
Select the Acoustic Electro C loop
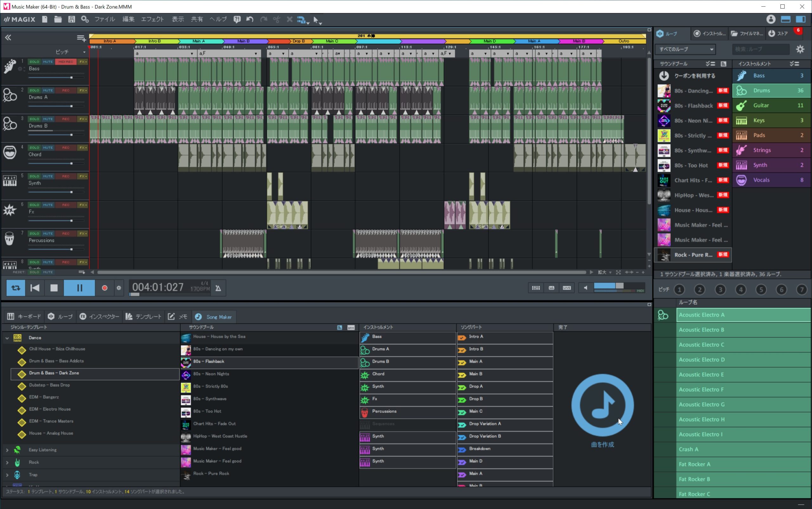743,345
